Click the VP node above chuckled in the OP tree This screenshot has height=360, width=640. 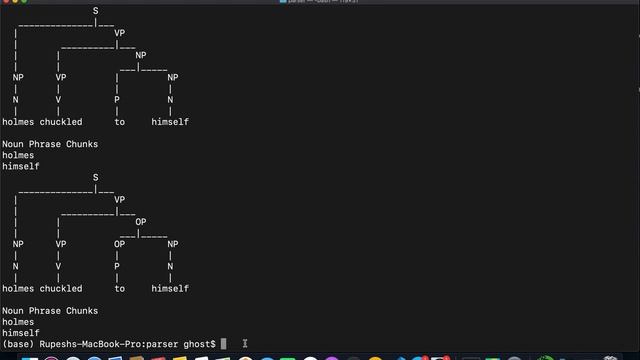pyautogui.click(x=61, y=244)
